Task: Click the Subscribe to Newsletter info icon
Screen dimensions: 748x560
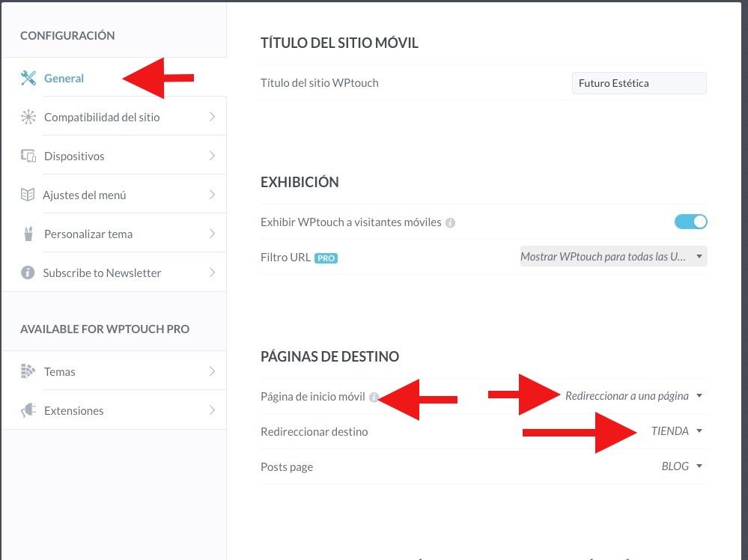Action: (28, 273)
